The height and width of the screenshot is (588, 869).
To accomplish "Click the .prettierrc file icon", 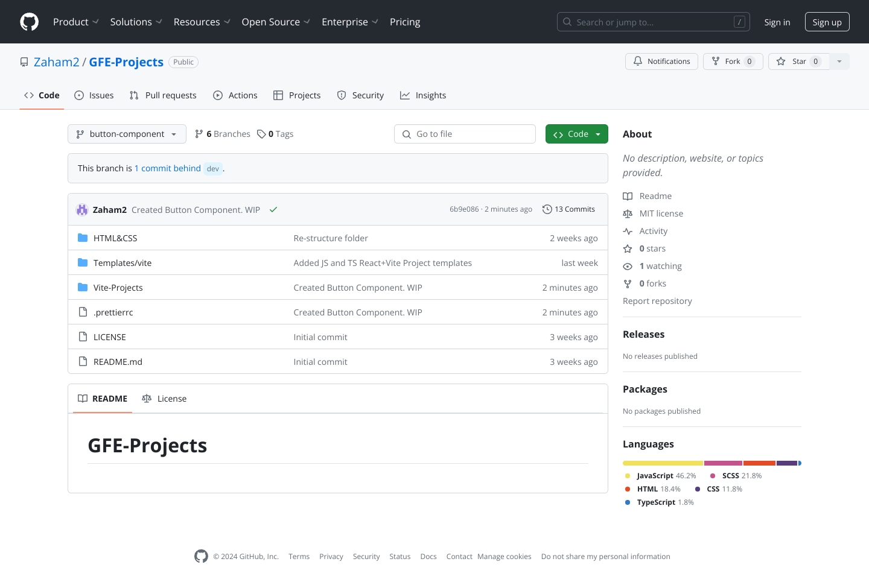I will [x=83, y=312].
